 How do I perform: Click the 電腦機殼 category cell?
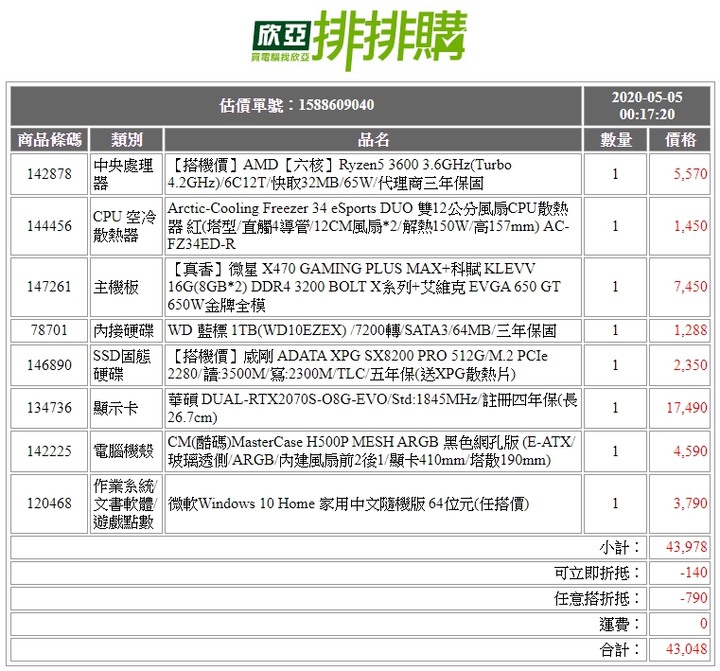(126, 451)
